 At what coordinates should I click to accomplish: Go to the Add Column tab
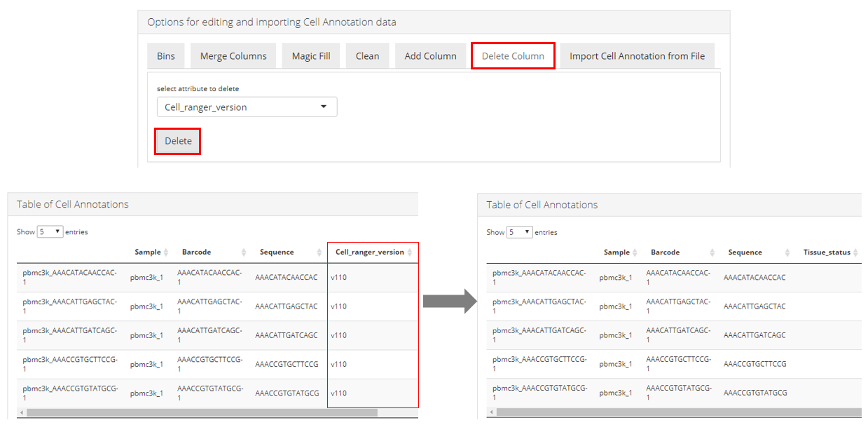[x=430, y=56]
